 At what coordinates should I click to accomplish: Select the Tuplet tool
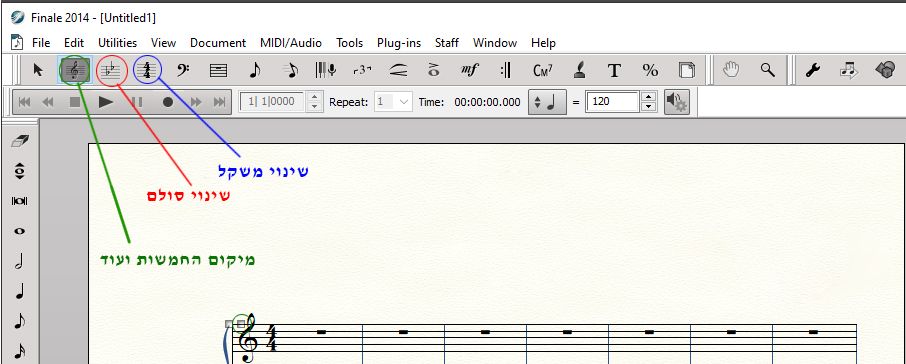[x=362, y=70]
